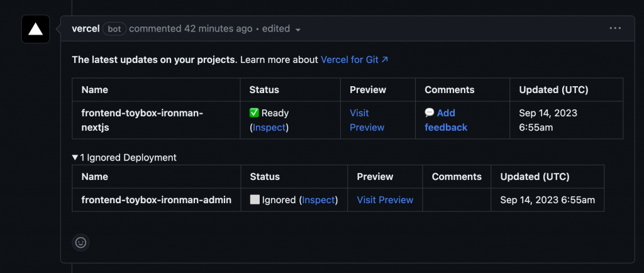Viewport: 644px width, 273px height.
Task: Inspect the ironman-nextjs deployment
Action: [269, 127]
